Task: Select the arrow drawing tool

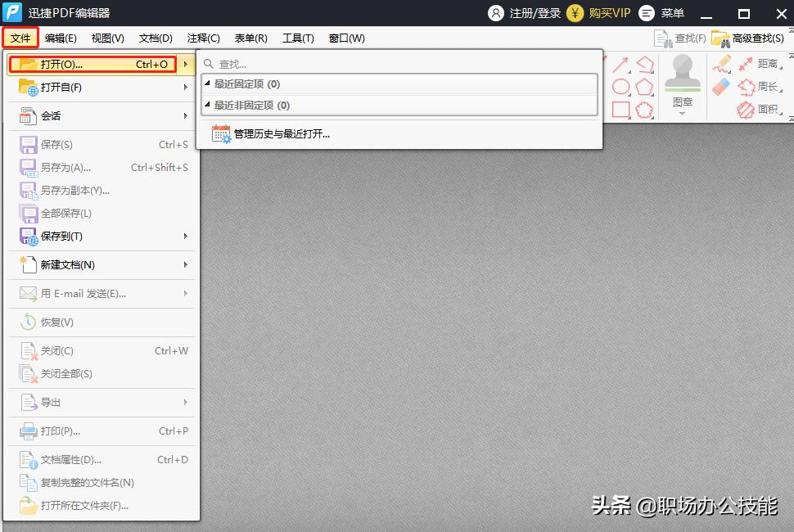Action: click(621, 64)
